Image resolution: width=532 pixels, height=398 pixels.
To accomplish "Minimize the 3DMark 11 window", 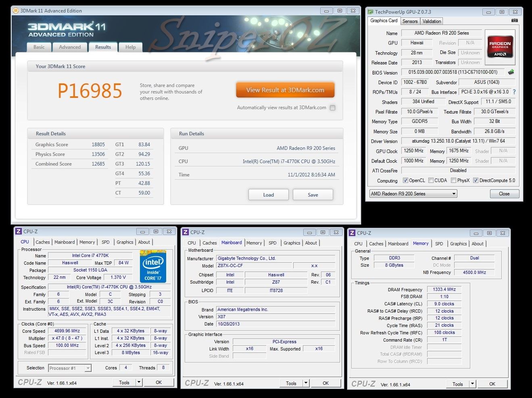I will coord(326,11).
